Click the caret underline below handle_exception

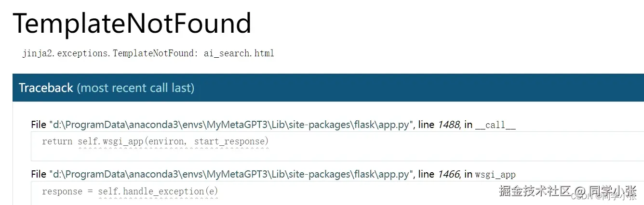point(158,199)
